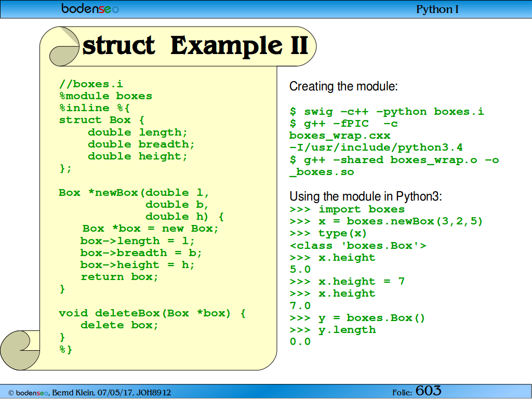
Task: Click the '-I/usr/include/python3.4' option
Action: point(376,148)
